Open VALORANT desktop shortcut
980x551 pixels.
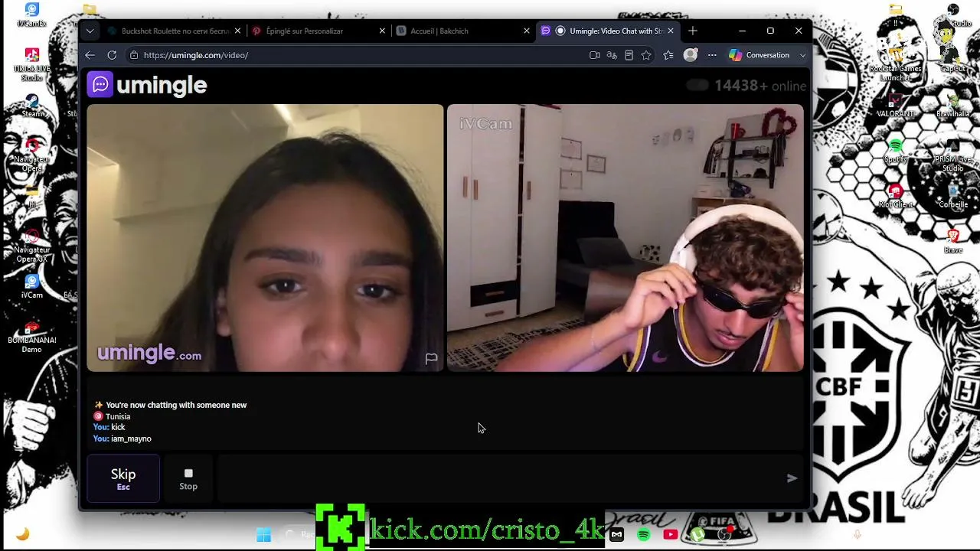pos(896,106)
